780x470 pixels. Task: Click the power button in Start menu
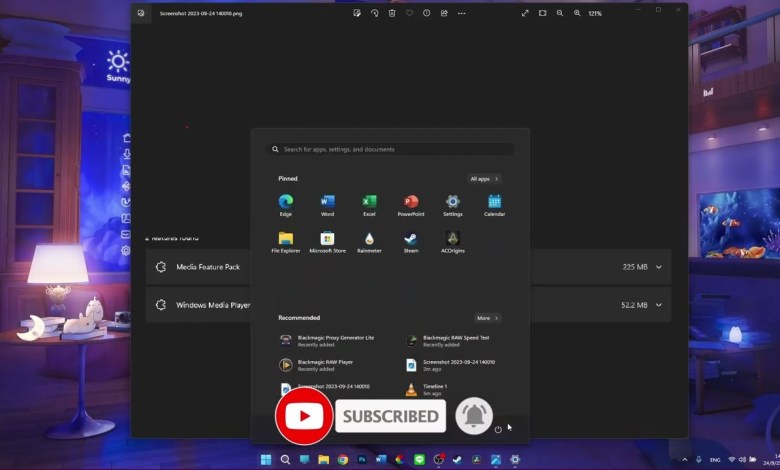pos(498,429)
